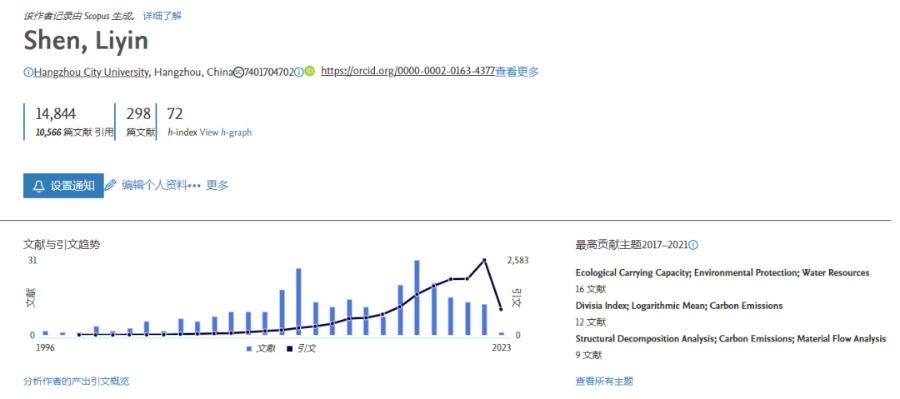Click the bell icon in 设置通知 button
This screenshot has width=900, height=399.
pyautogui.click(x=39, y=186)
